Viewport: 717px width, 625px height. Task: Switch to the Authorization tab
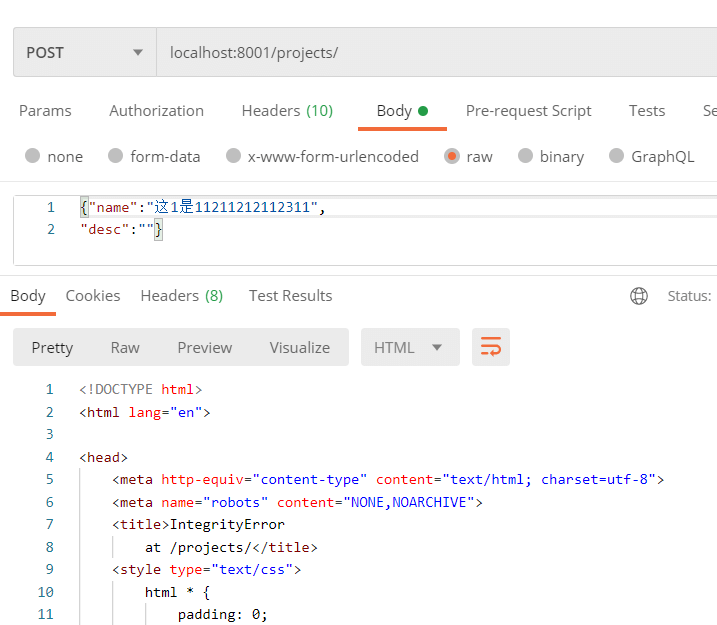click(x=156, y=111)
